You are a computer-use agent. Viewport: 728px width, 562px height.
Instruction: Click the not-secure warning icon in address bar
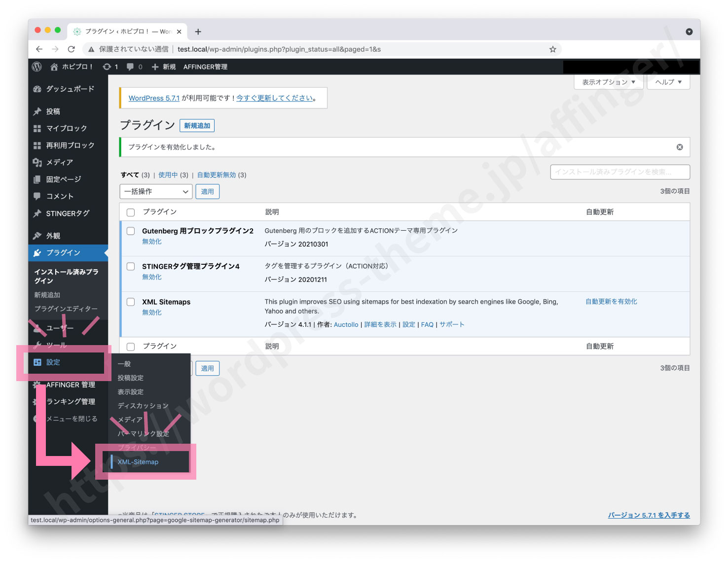91,49
